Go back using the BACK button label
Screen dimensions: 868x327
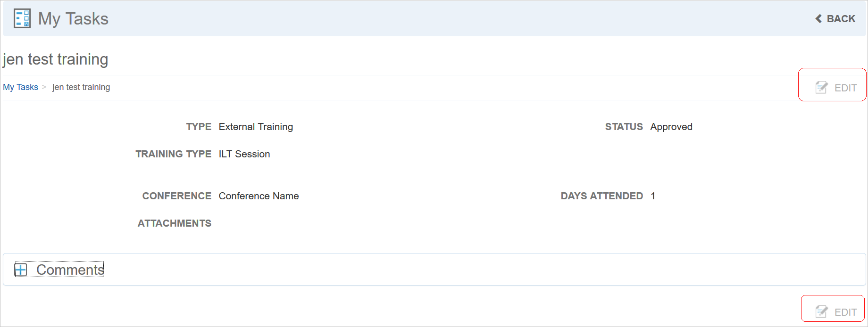841,19
